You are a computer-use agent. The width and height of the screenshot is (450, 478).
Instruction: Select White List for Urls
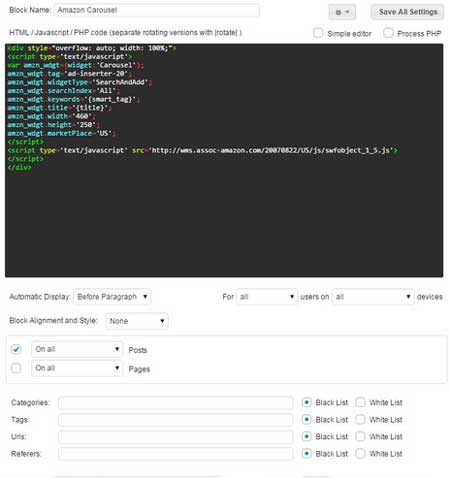click(x=360, y=436)
